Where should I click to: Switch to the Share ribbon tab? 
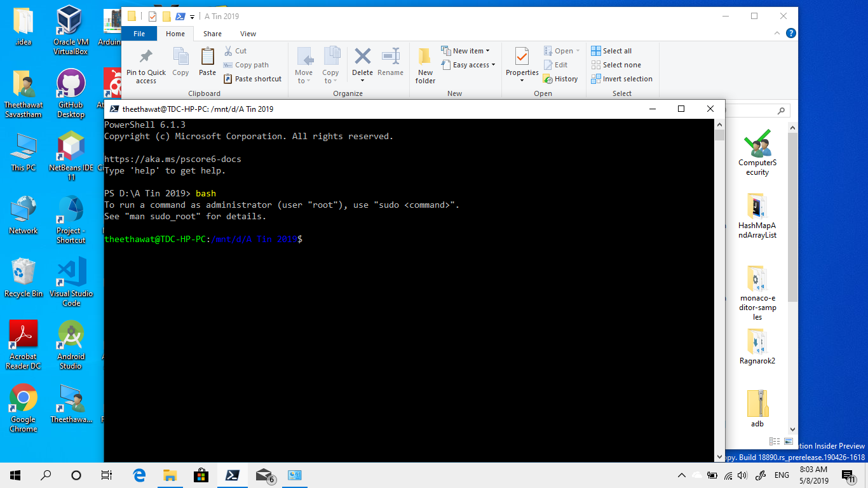click(x=212, y=34)
